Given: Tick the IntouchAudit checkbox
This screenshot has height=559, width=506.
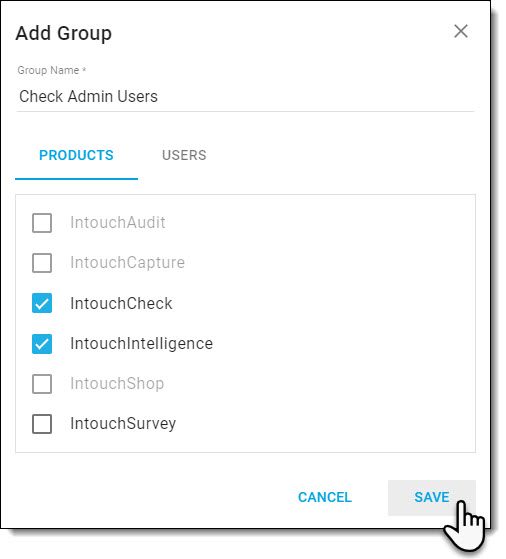Looking at the screenshot, I should (42, 223).
